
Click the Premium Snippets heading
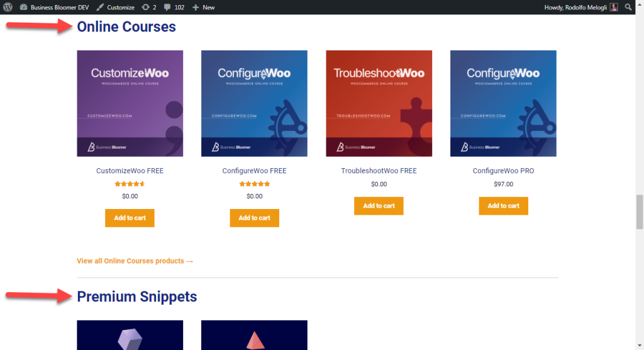[136, 296]
